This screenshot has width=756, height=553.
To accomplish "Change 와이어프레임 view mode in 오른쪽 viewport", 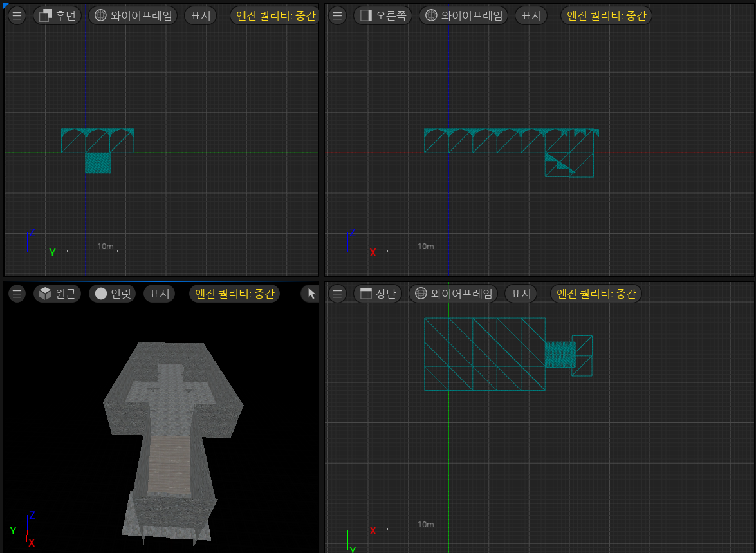I will click(463, 15).
